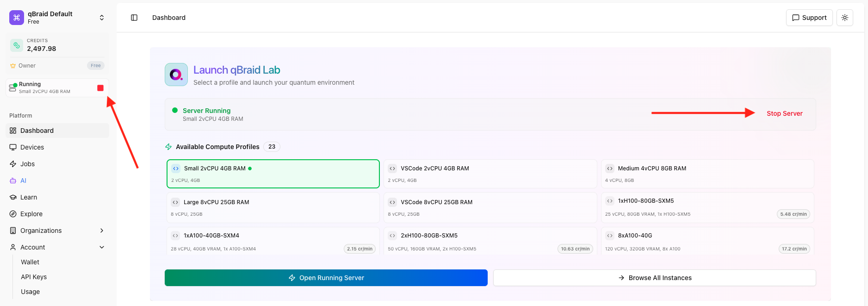Screen dimensions: 868x306
Task: Open Usage under Account
Action: 30,292
